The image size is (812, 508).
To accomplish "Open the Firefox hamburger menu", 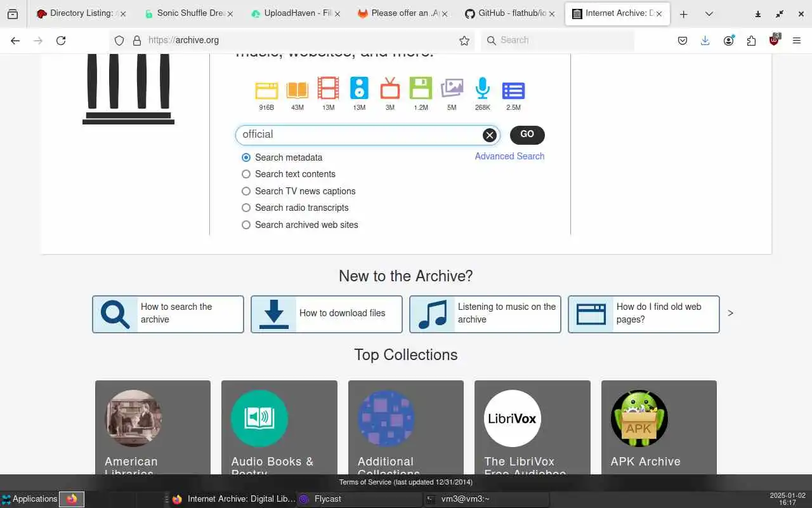I will (x=797, y=41).
